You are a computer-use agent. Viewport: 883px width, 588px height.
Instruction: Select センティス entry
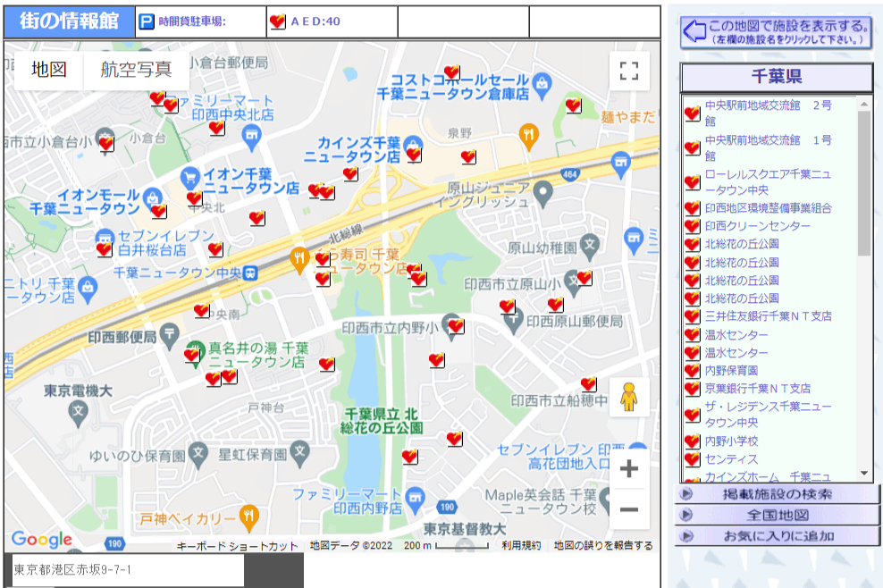click(x=732, y=459)
